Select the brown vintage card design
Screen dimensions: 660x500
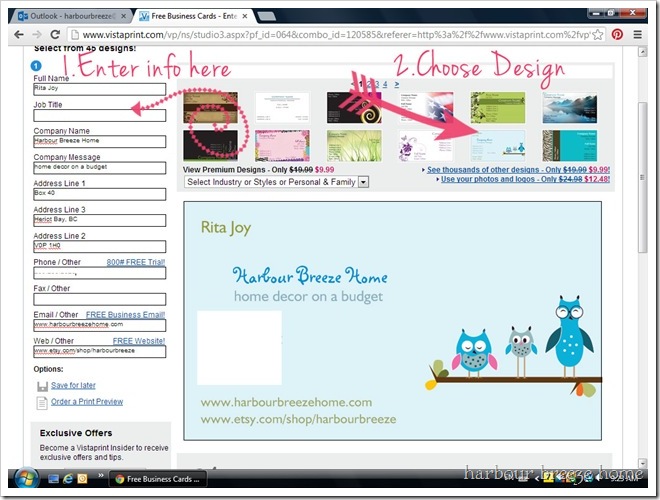pos(210,108)
